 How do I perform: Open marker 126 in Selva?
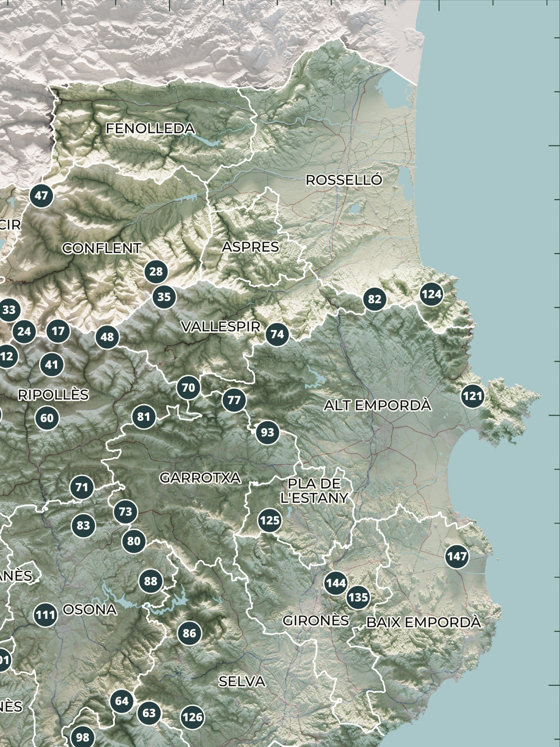click(192, 717)
